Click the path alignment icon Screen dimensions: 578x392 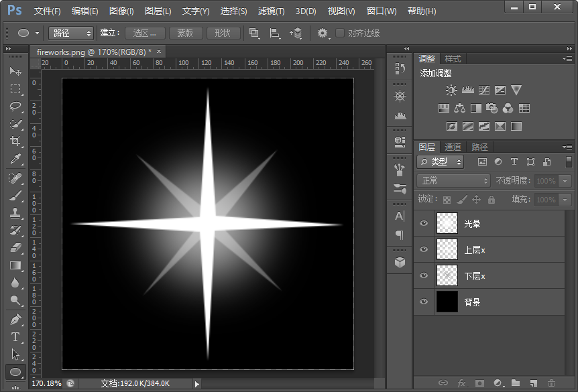pos(275,33)
